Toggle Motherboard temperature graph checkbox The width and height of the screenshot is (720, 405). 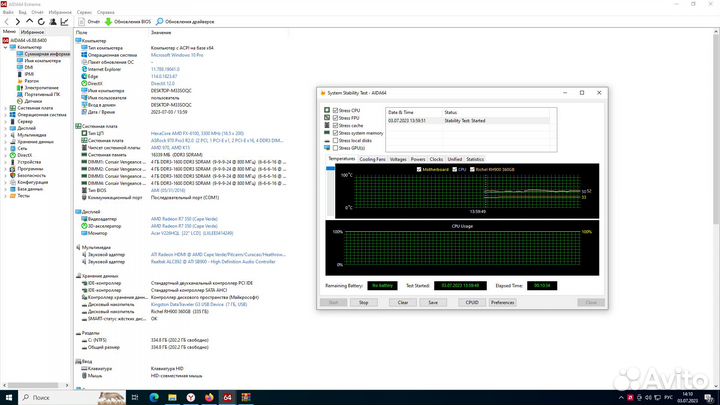[419, 169]
